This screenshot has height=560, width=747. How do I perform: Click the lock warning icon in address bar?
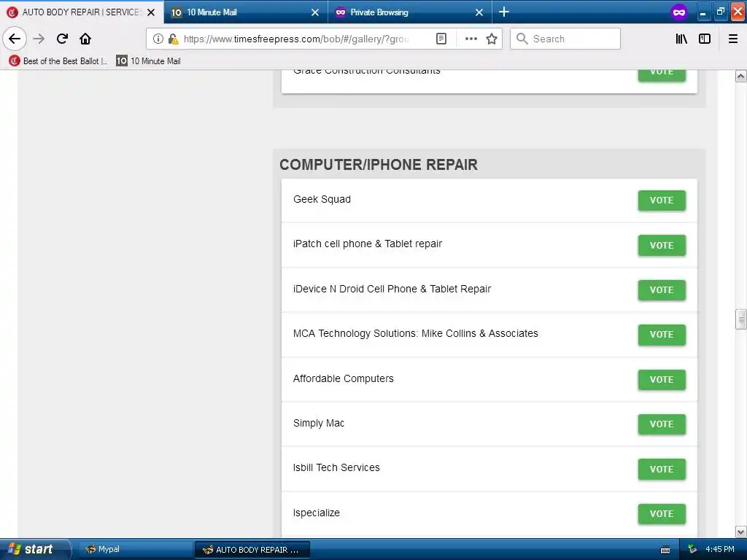tap(174, 39)
